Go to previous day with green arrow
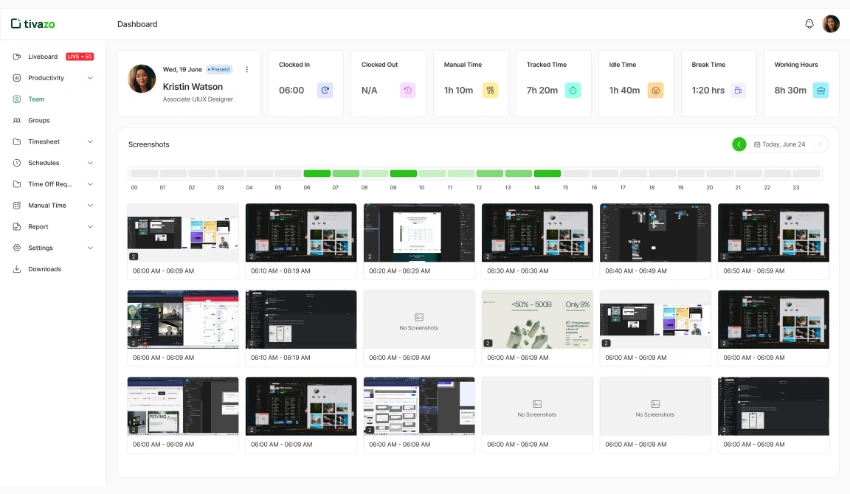Screen dimensions: 850x494 point(739,144)
